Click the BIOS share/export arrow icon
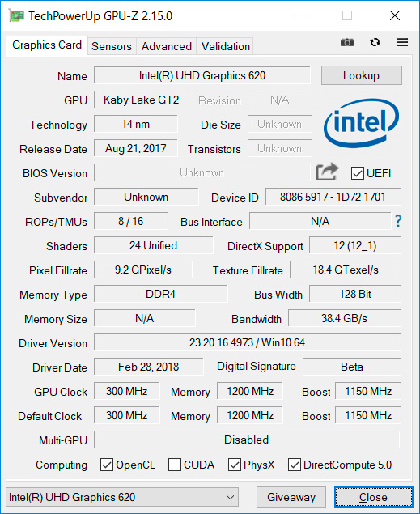 tap(327, 172)
